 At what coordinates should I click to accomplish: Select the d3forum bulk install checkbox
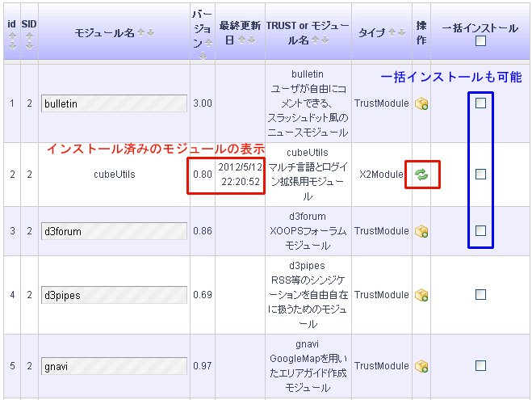(481, 230)
